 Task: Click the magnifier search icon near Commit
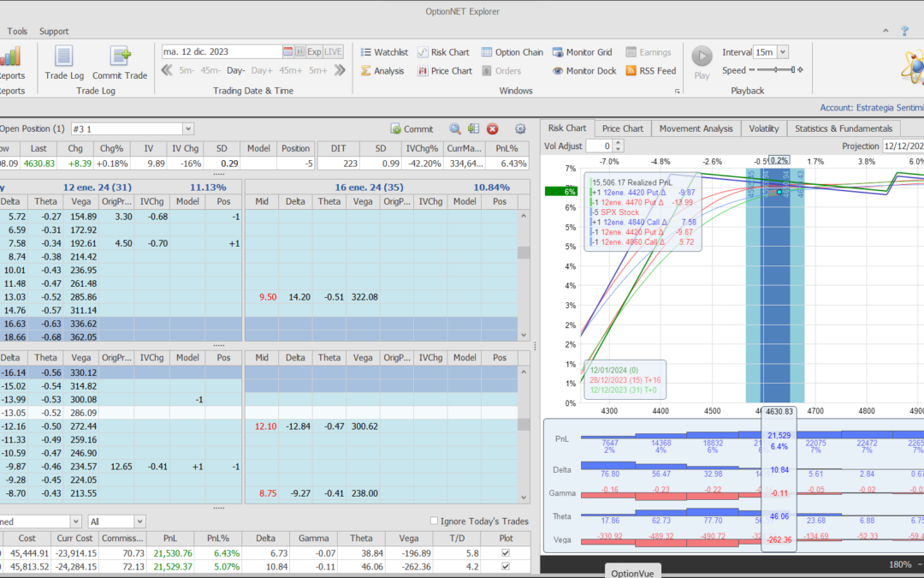(455, 129)
